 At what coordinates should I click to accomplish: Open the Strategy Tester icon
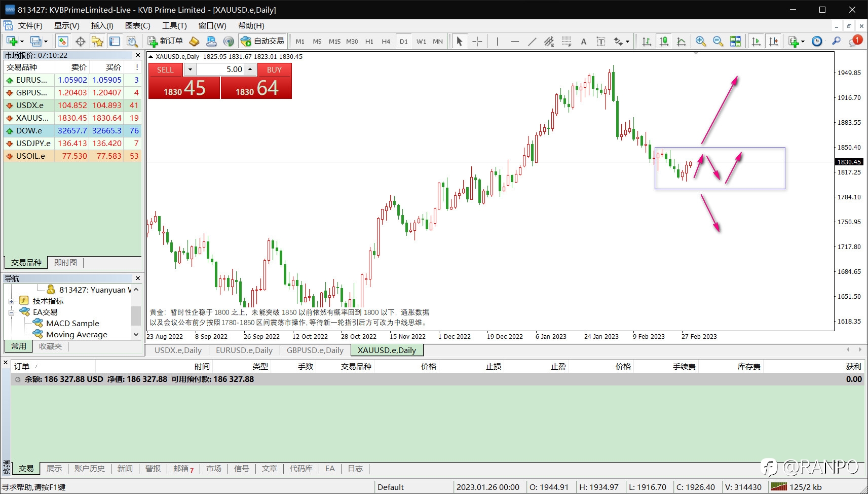[x=132, y=41]
